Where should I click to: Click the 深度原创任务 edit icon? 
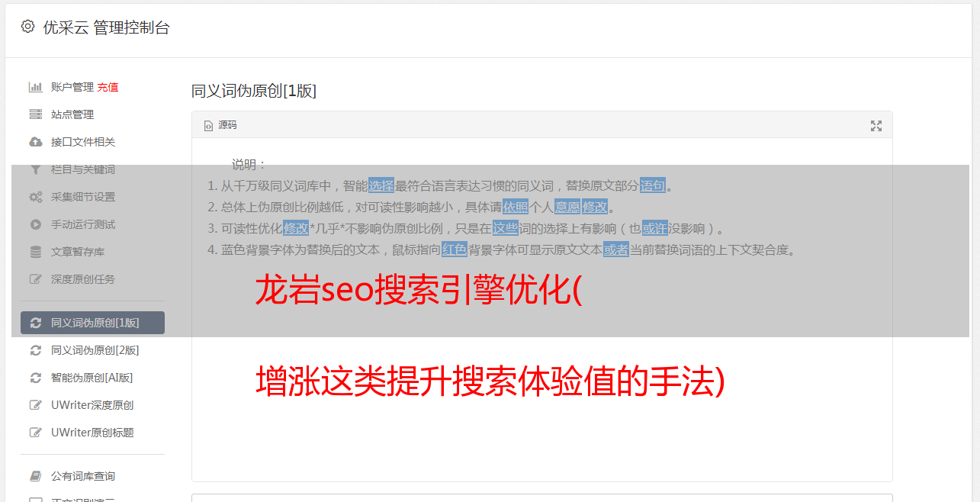(x=35, y=279)
